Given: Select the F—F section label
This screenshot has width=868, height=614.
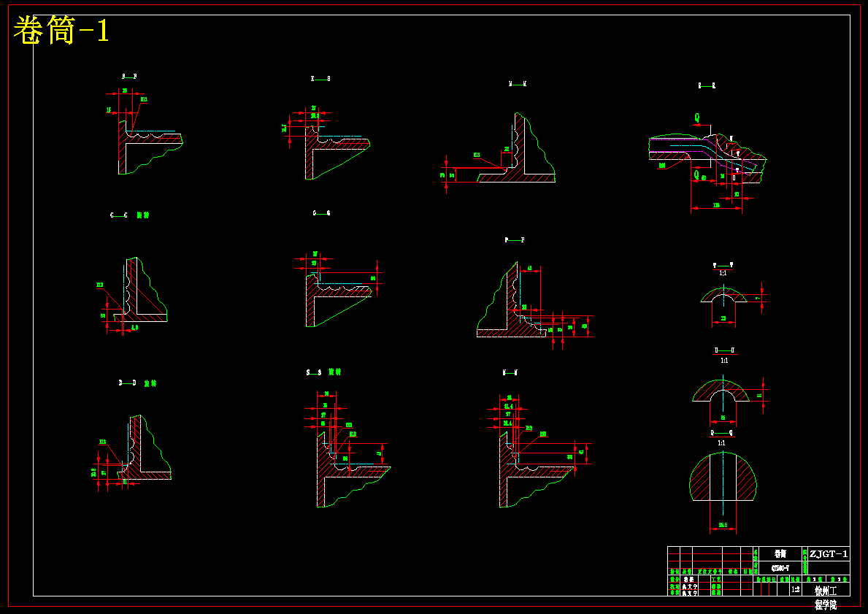Looking at the screenshot, I should pos(129,77).
